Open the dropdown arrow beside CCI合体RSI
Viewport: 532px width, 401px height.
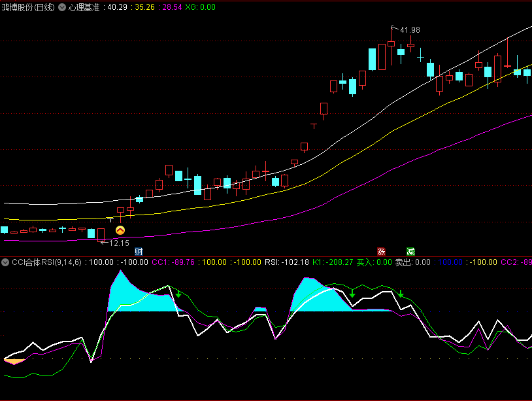click(x=5, y=262)
